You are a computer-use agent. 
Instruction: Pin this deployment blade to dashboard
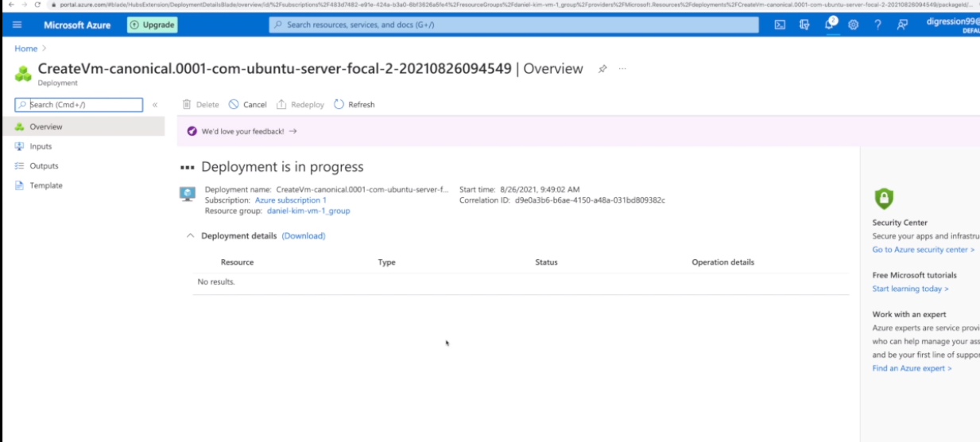[602, 69]
